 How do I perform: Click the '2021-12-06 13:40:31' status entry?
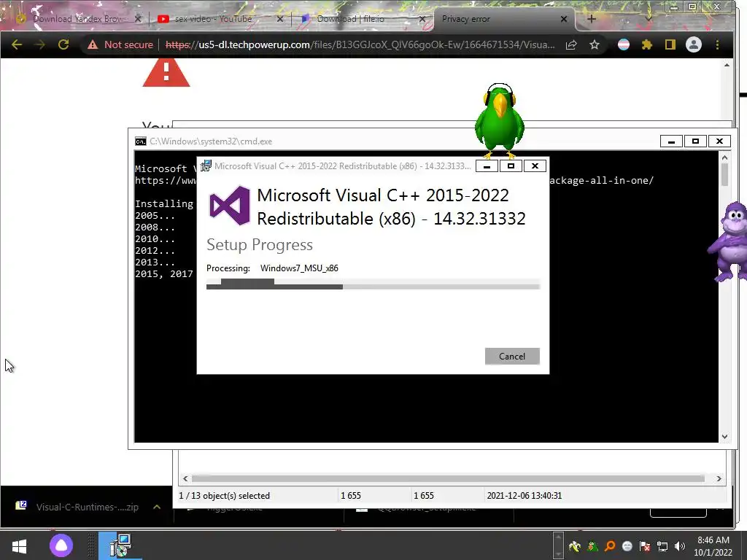(x=524, y=496)
